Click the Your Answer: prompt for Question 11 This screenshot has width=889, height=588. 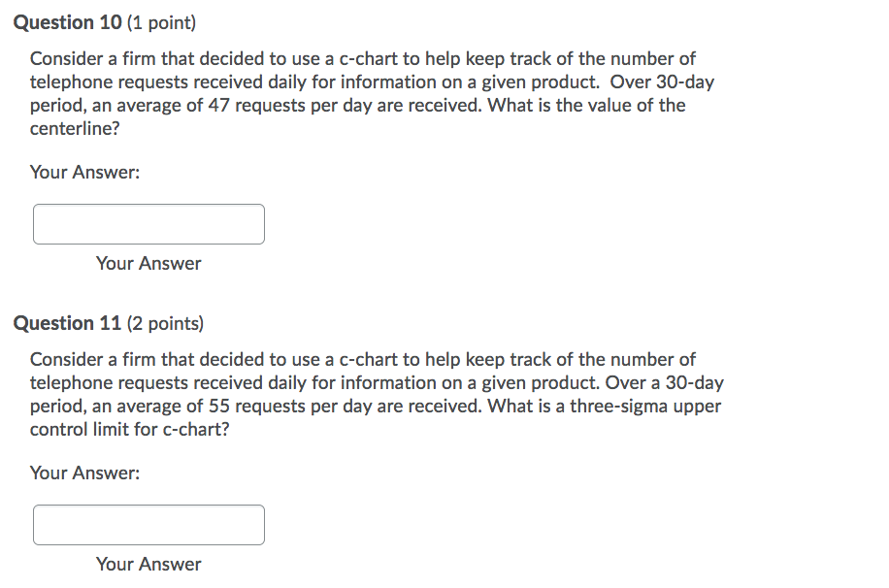click(83, 474)
